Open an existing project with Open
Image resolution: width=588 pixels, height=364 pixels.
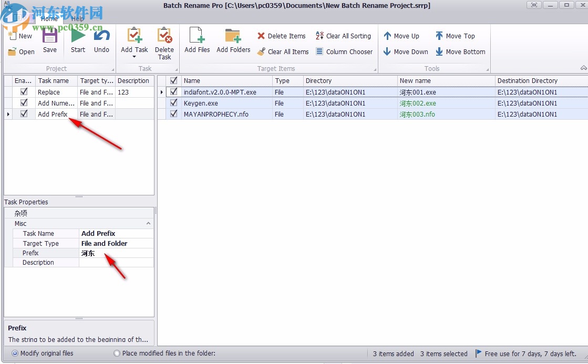(x=22, y=51)
